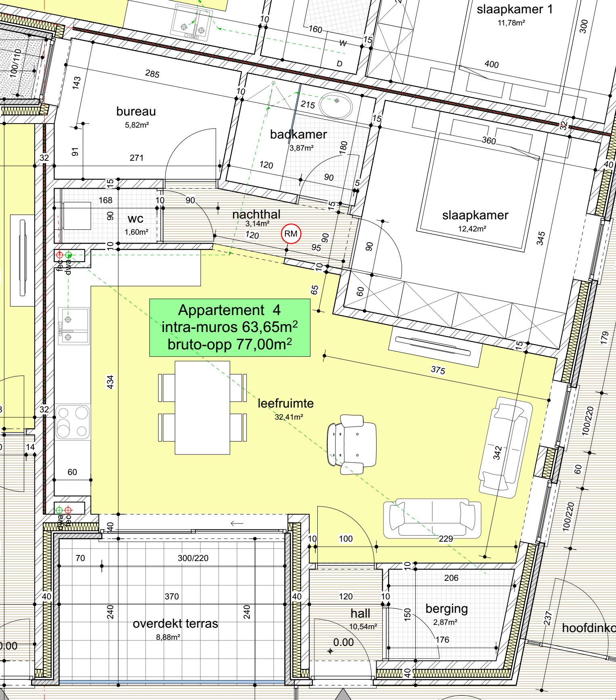Click the oval washbasin in the badkamer
The width and height of the screenshot is (616, 700).
(336, 105)
